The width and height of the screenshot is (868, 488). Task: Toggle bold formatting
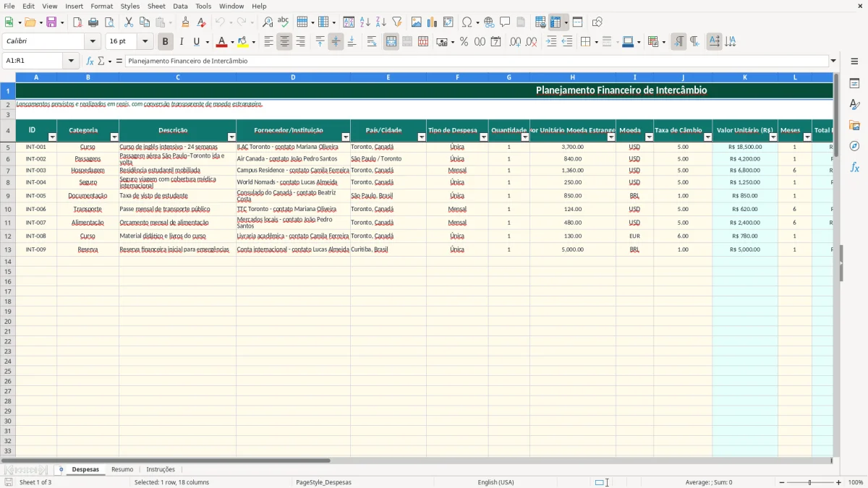(x=166, y=42)
